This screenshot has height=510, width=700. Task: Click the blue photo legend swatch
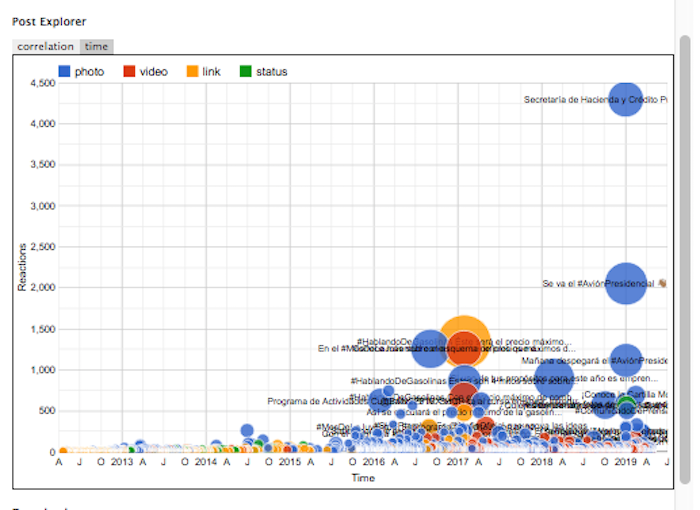pyautogui.click(x=65, y=71)
